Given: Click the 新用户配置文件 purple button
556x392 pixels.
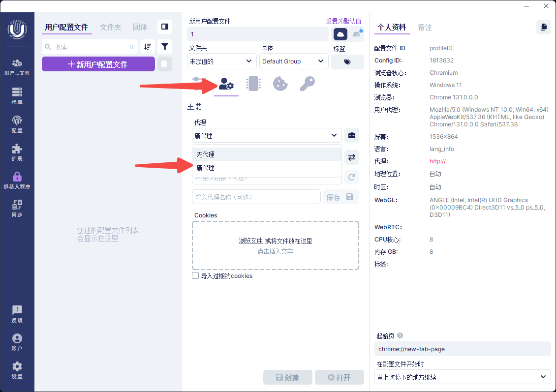Looking at the screenshot, I should tap(98, 64).
